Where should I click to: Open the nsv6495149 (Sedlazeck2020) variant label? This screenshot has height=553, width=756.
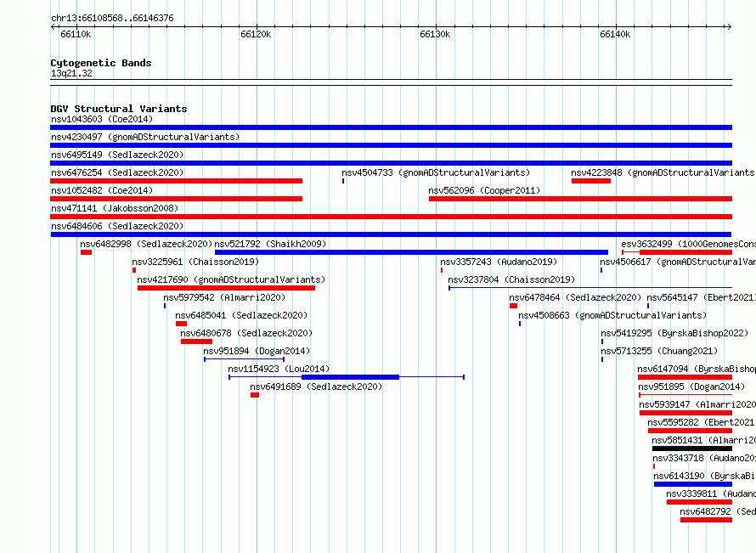(117, 155)
